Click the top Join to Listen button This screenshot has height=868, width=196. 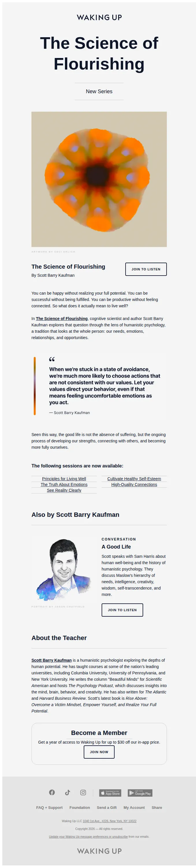146,269
